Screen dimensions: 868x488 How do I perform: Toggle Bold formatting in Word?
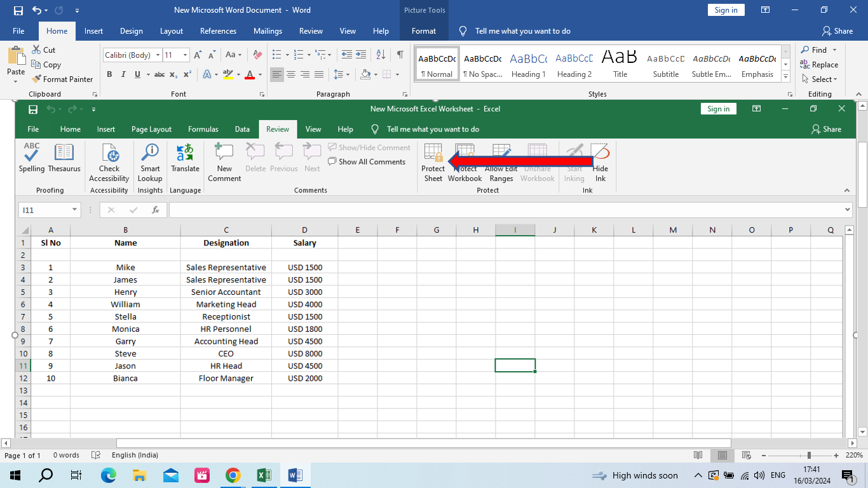[109, 74]
